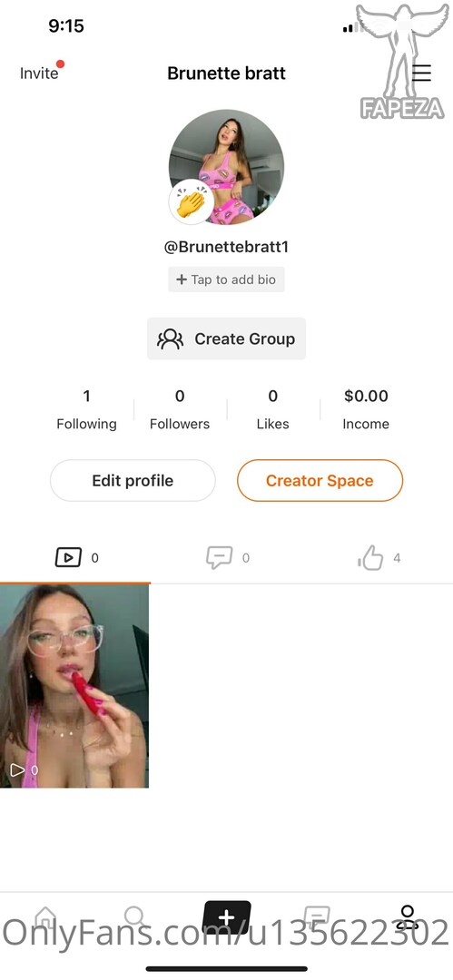
Task: Open Creator Space
Action: [x=320, y=481]
